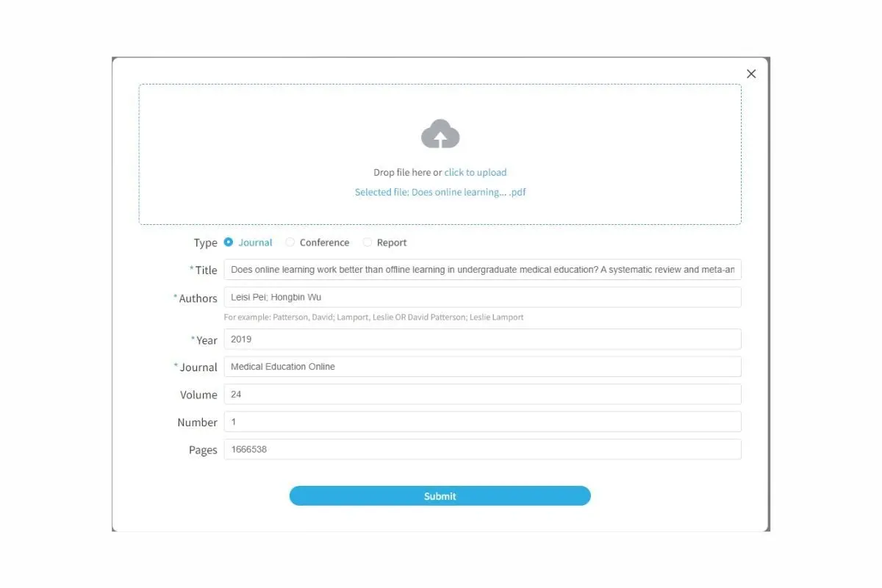882x588 pixels.
Task: Open the 'click to upload' link
Action: point(476,173)
